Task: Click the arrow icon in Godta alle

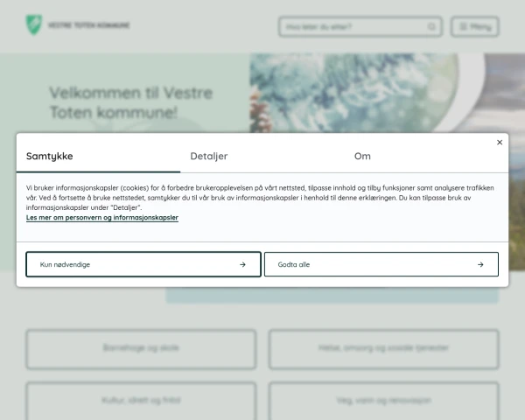Action: point(480,264)
